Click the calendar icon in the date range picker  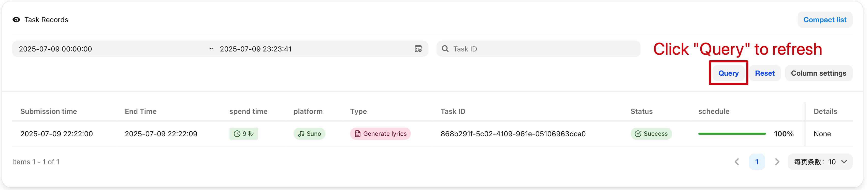coord(418,49)
